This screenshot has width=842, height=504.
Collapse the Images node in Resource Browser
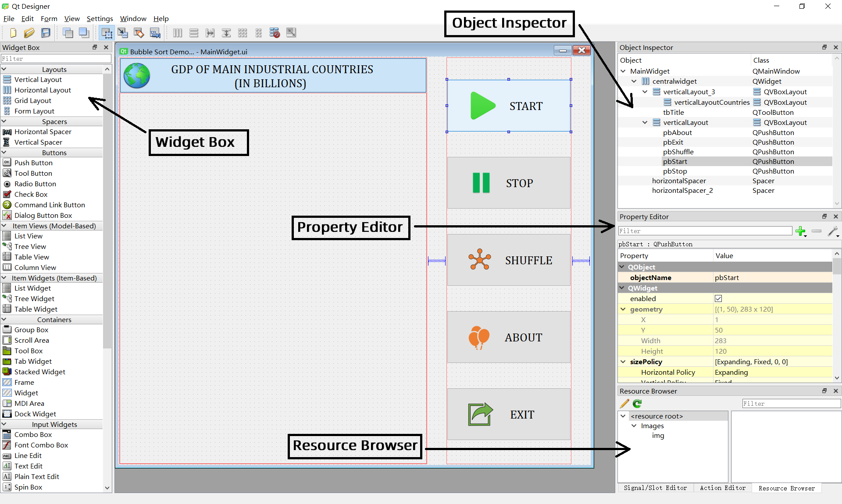coord(634,426)
